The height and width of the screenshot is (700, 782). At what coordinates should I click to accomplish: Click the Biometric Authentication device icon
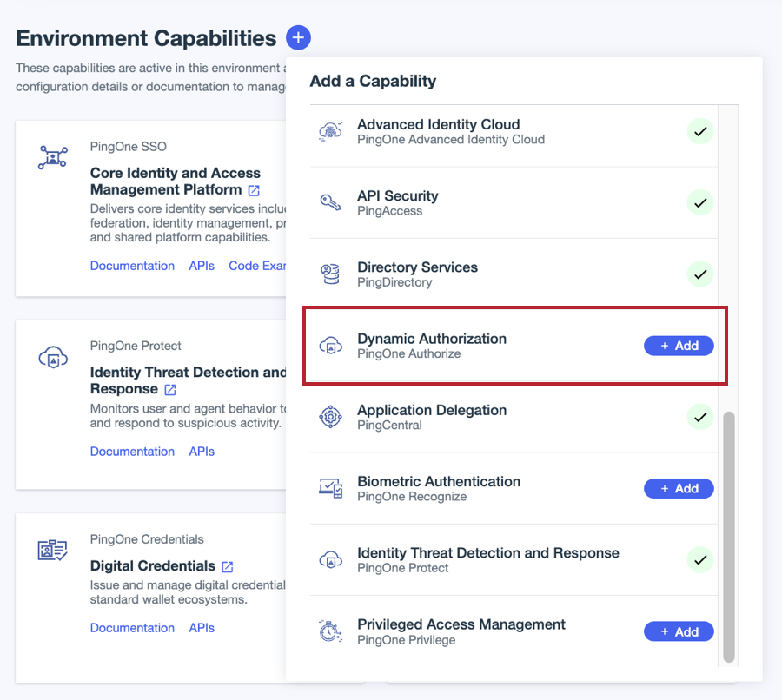(x=330, y=488)
